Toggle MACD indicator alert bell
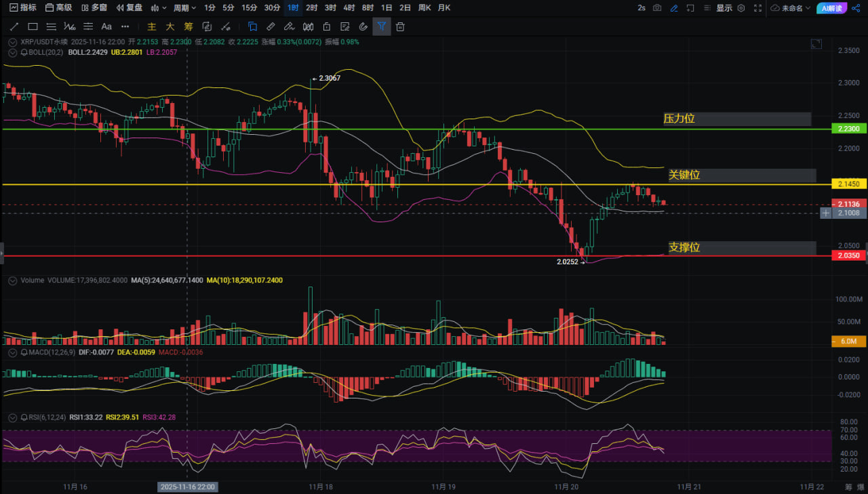Image resolution: width=868 pixels, height=494 pixels. (x=24, y=352)
